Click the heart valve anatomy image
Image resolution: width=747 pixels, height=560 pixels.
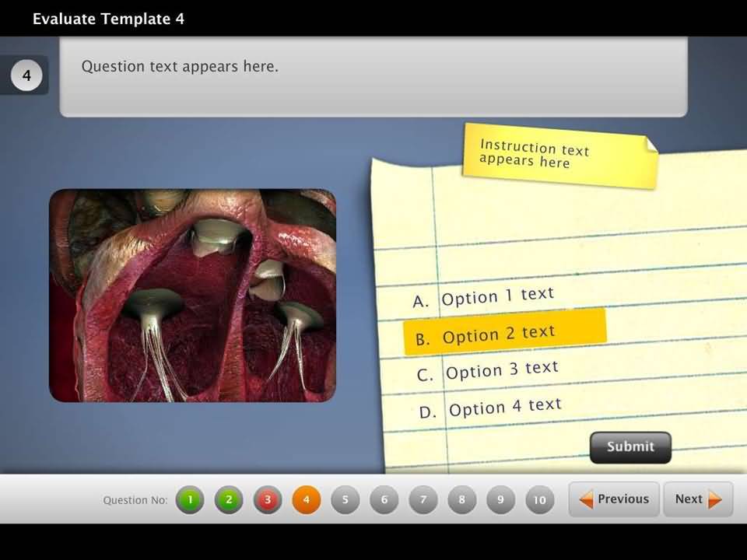pyautogui.click(x=192, y=296)
